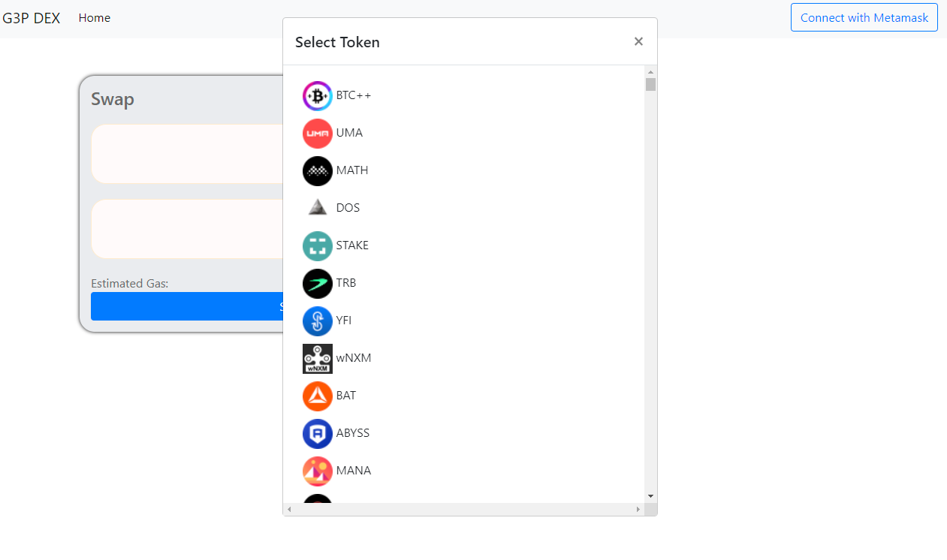Select the ABYSS token icon
The width and height of the screenshot is (947, 560).
[318, 434]
